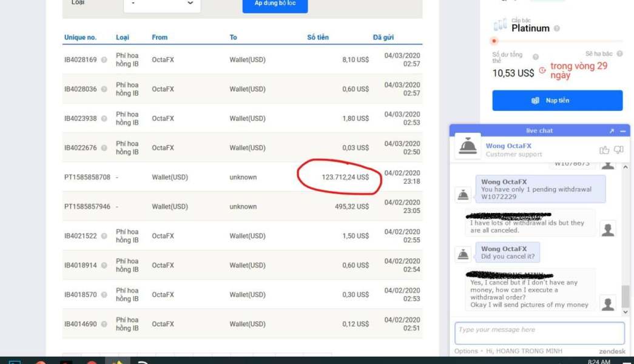The height and width of the screenshot is (364, 634).
Task: Click the live chat scrollbar thumb
Action: coord(626,296)
